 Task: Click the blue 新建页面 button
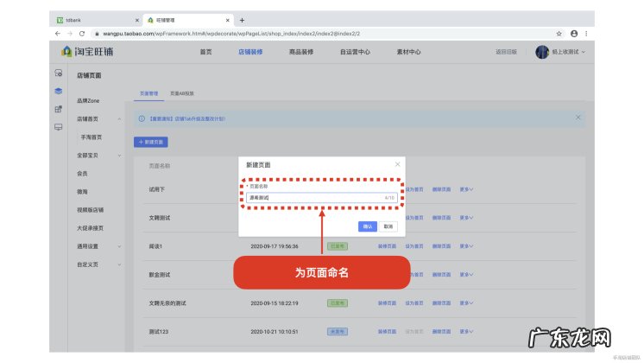[x=151, y=143]
